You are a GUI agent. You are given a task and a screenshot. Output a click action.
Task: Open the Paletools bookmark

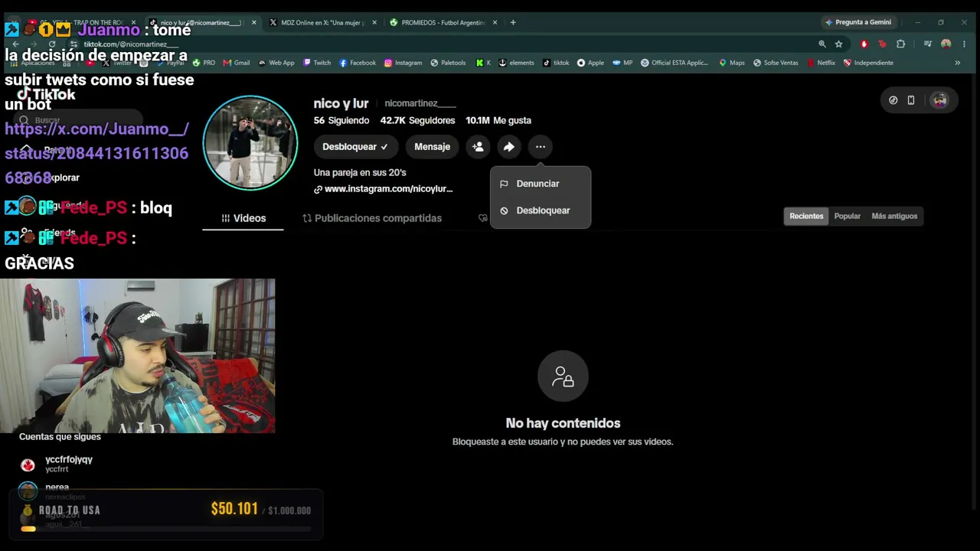click(448, 63)
